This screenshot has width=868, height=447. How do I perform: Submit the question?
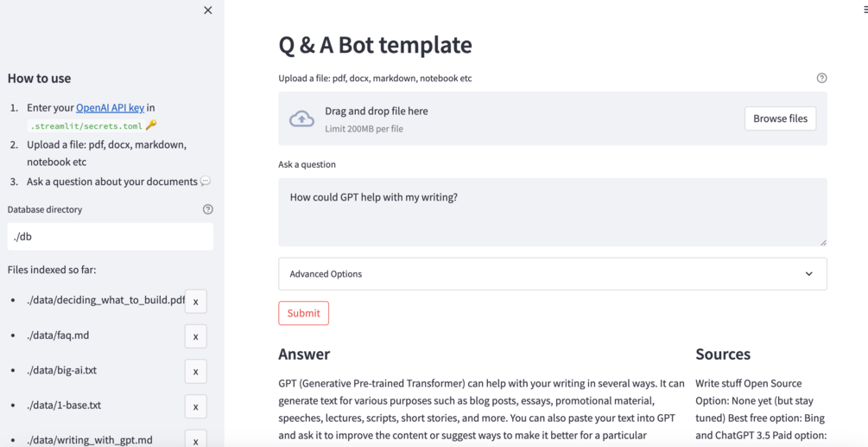(x=303, y=313)
